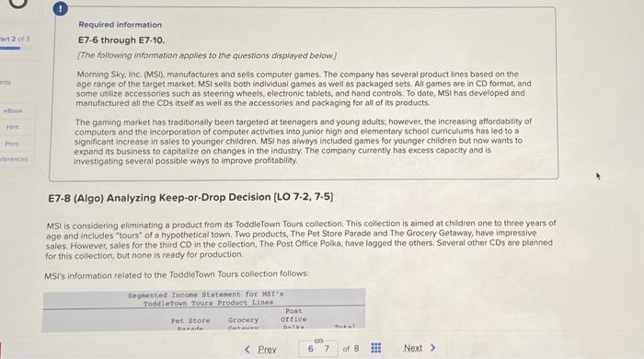
Task: Click the 'Segmented Income Statement for MSI's' table title
Action: (x=206, y=295)
